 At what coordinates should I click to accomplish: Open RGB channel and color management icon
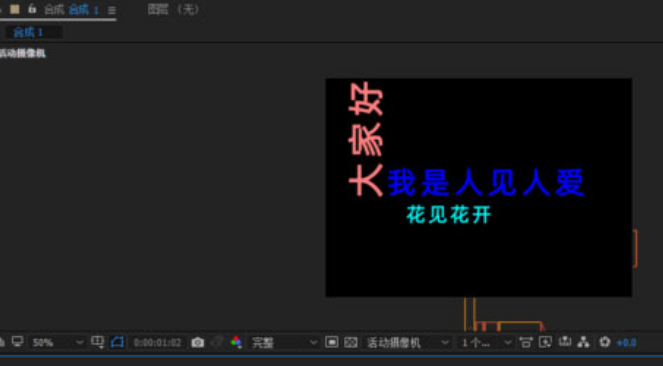[x=236, y=342]
